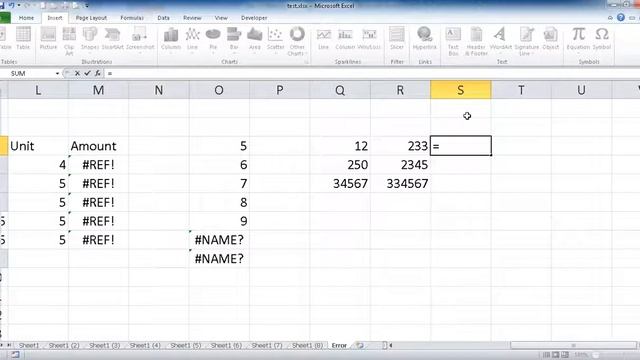Open Line chart options
Image resolution: width=640 pixels, height=360 pixels.
[192, 40]
